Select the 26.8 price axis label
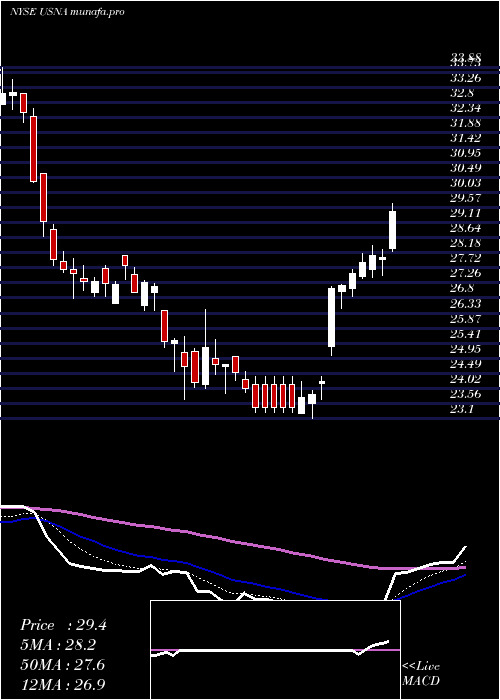 (x=463, y=288)
